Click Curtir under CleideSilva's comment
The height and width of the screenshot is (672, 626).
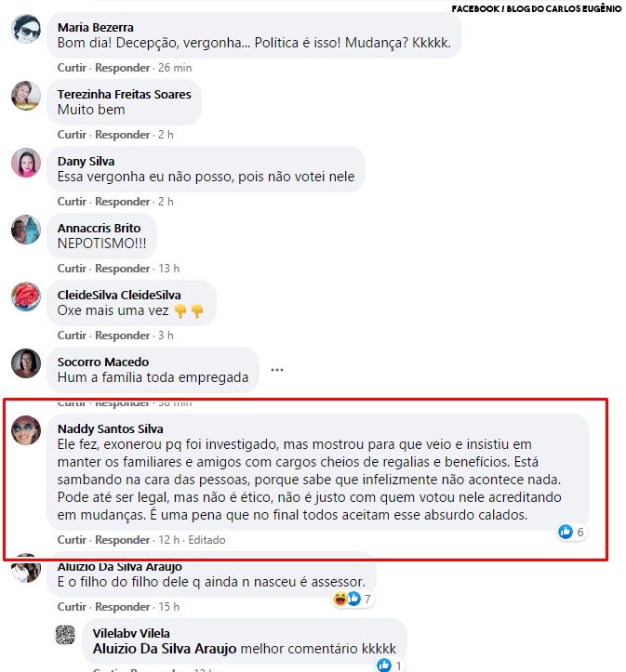[x=72, y=336]
